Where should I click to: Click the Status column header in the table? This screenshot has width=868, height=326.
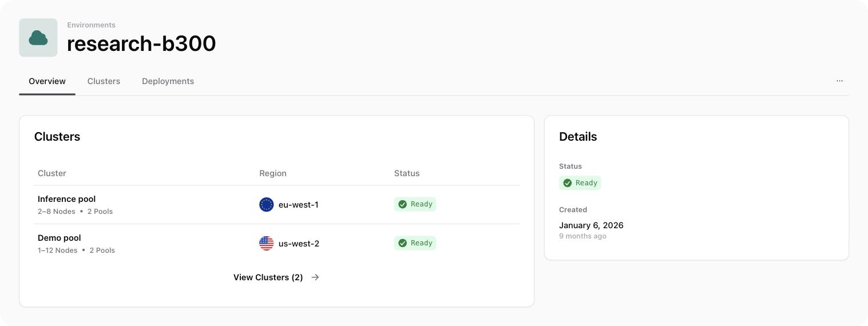pos(407,173)
